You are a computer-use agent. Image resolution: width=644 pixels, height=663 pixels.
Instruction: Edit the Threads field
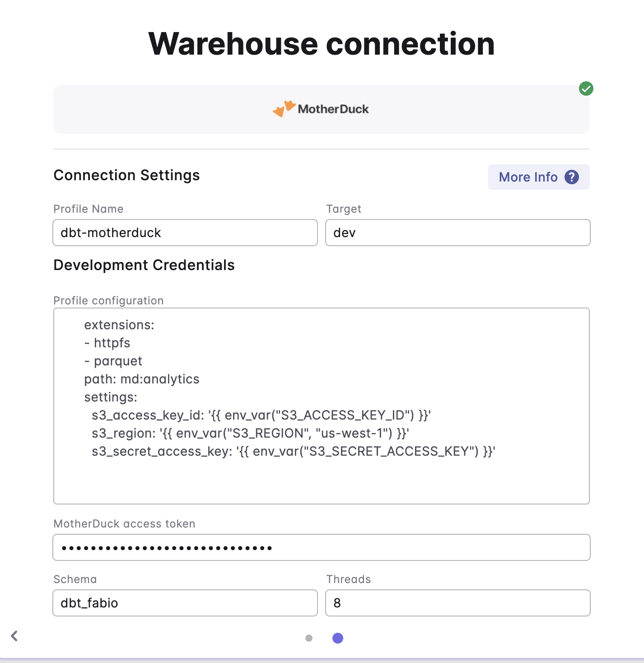click(457, 603)
